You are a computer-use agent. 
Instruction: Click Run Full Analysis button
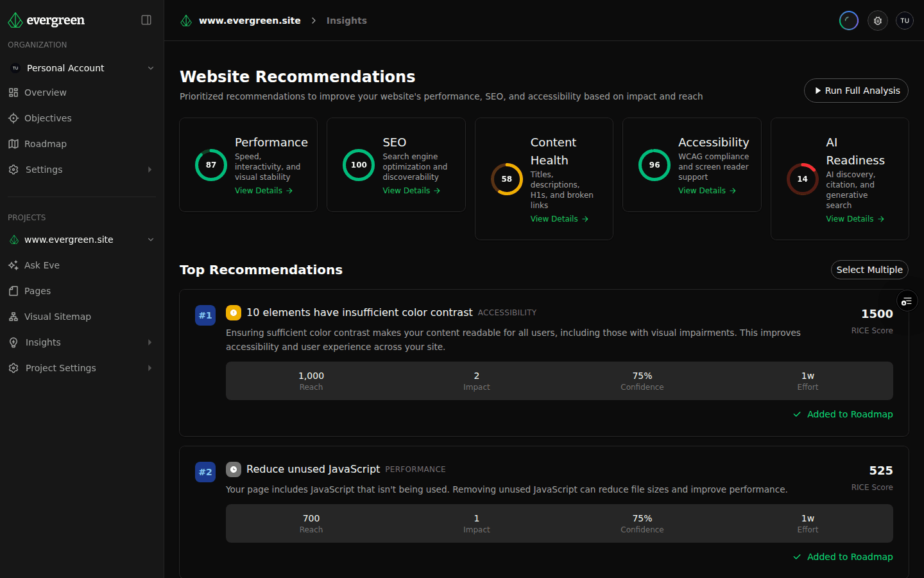coord(856,91)
